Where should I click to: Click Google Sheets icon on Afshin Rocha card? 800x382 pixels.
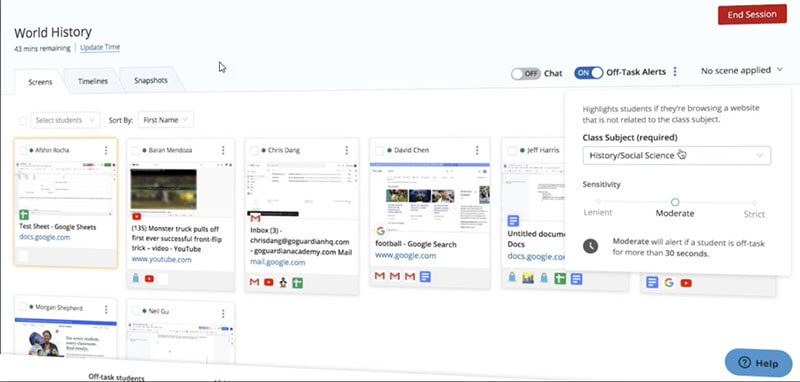coord(24,215)
